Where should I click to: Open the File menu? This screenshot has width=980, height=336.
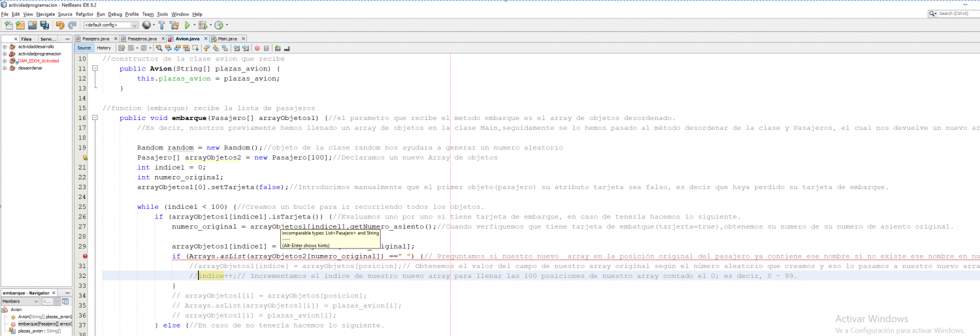tap(5, 14)
